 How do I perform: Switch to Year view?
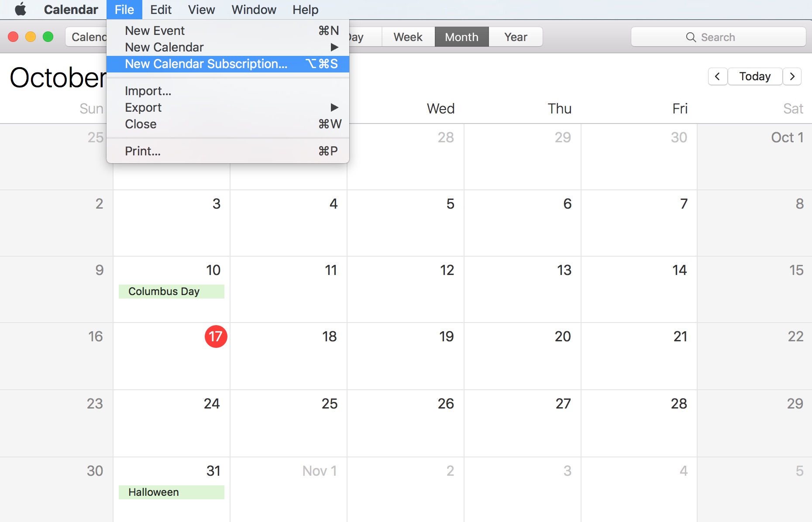516,37
